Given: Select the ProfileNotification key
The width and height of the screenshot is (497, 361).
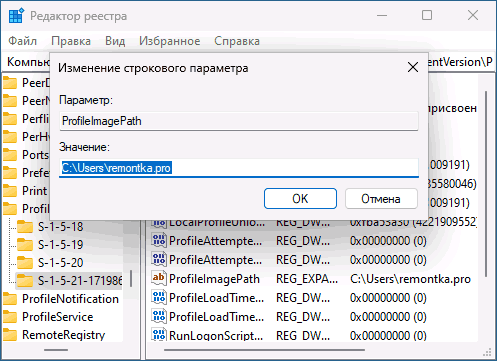Looking at the screenshot, I should click(x=70, y=299).
